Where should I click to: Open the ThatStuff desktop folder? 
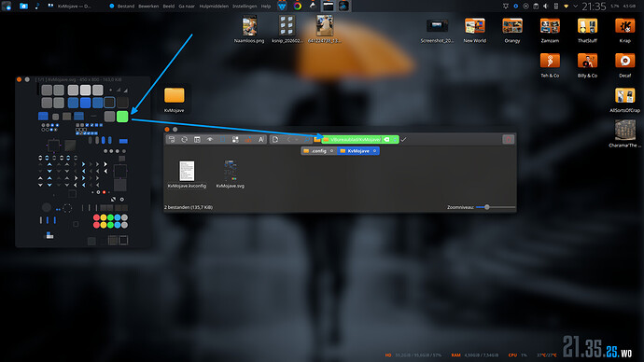587,31
